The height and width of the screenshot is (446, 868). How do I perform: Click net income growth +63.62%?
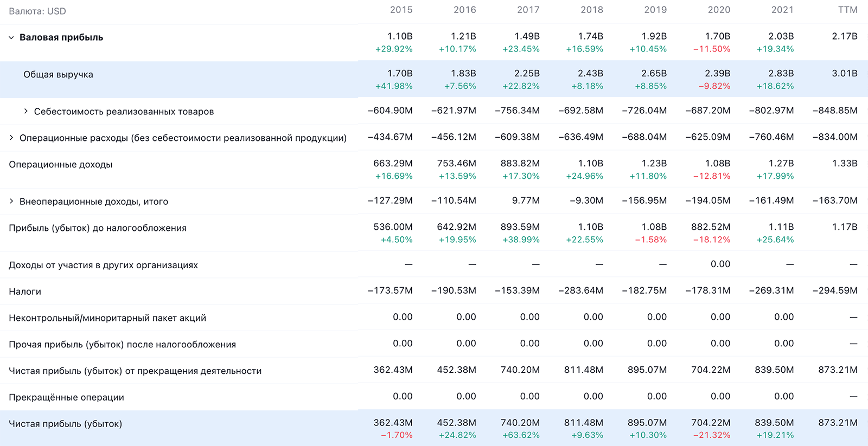(x=521, y=435)
